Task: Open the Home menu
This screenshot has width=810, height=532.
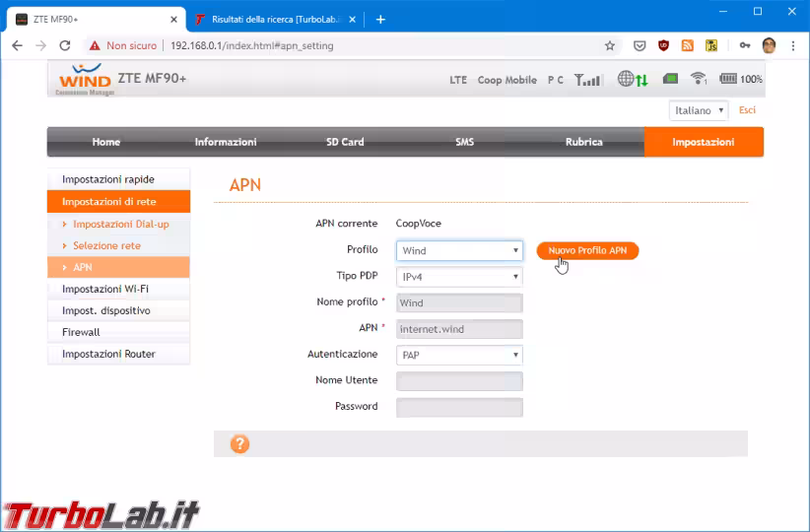Action: pyautogui.click(x=106, y=142)
